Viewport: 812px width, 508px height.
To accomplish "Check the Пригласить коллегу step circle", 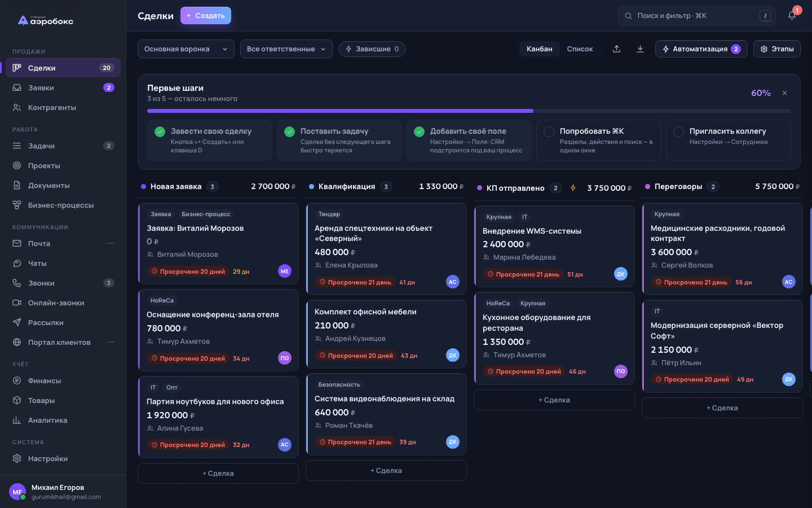I will coord(678,132).
